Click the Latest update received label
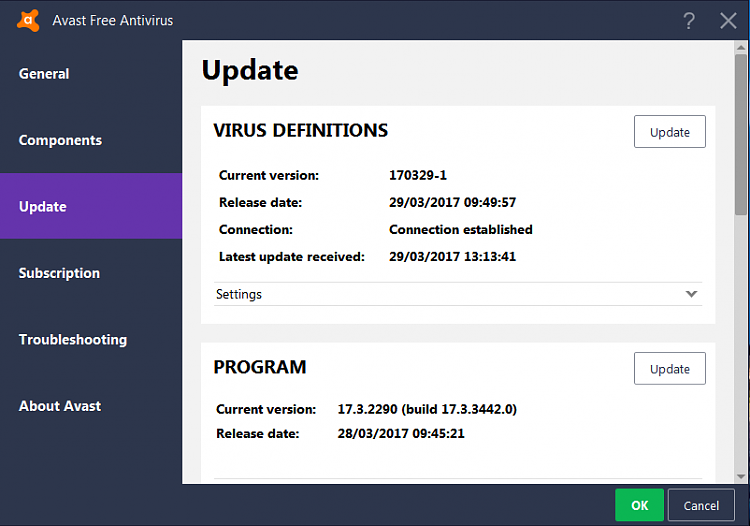Image resolution: width=750 pixels, height=526 pixels. pos(292,256)
